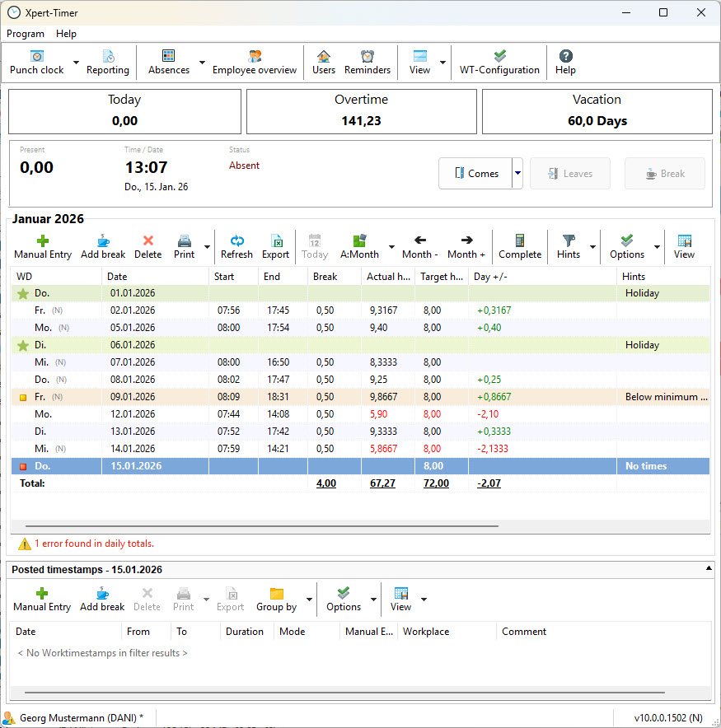721x728 pixels.
Task: Open the Reporting tool in the top toolbar
Action: [108, 63]
